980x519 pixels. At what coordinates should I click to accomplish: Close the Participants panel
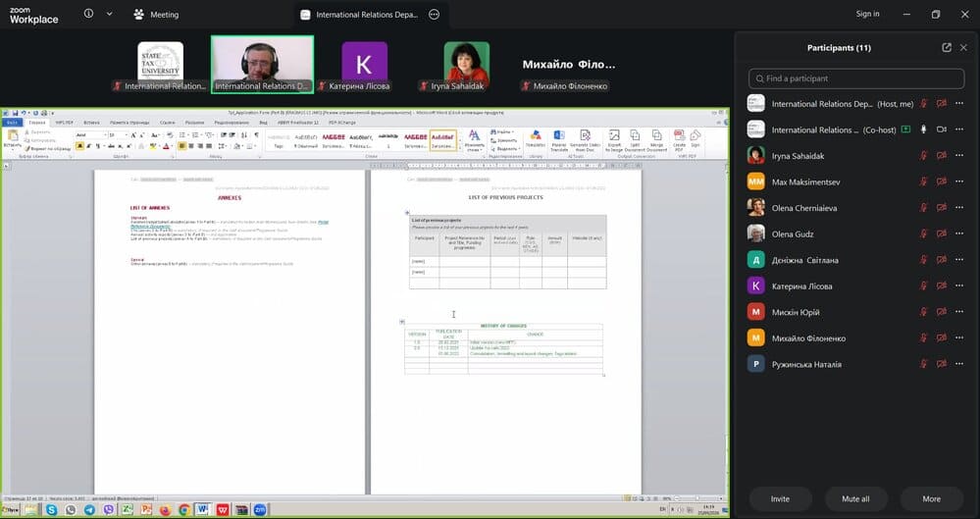(x=963, y=47)
